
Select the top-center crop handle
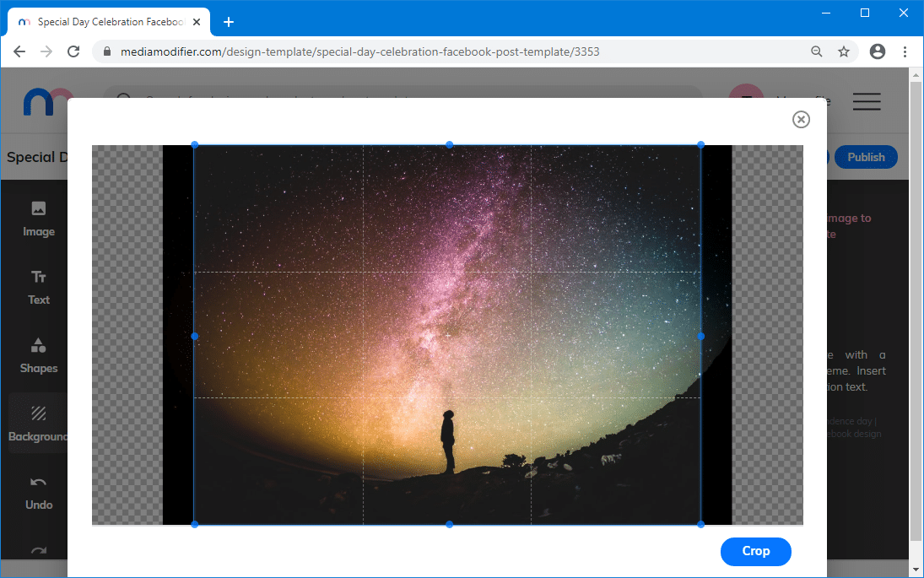click(x=450, y=145)
